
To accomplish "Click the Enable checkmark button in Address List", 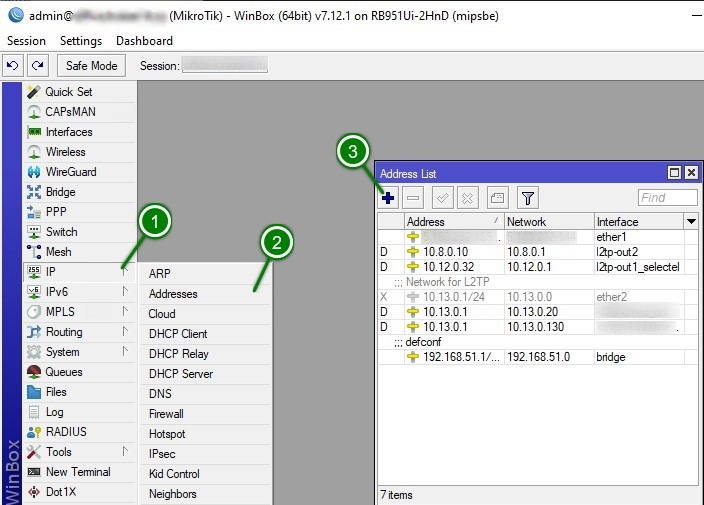I will pyautogui.click(x=441, y=198).
